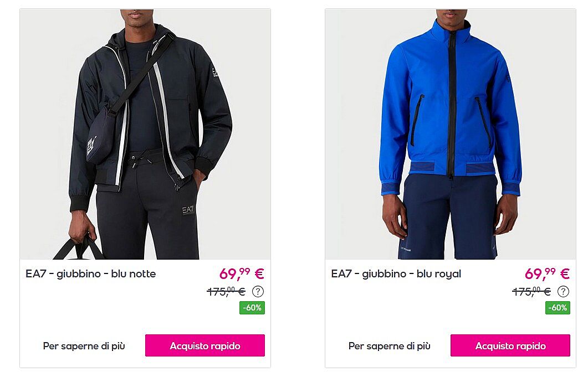Click the crossed-out 175,00 € on blu notte

point(226,291)
